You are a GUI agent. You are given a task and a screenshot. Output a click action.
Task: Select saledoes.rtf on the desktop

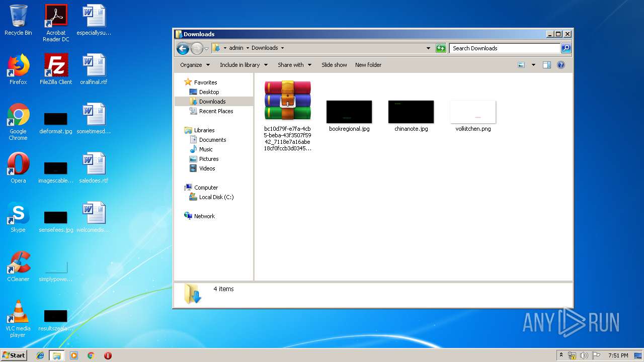(94, 168)
